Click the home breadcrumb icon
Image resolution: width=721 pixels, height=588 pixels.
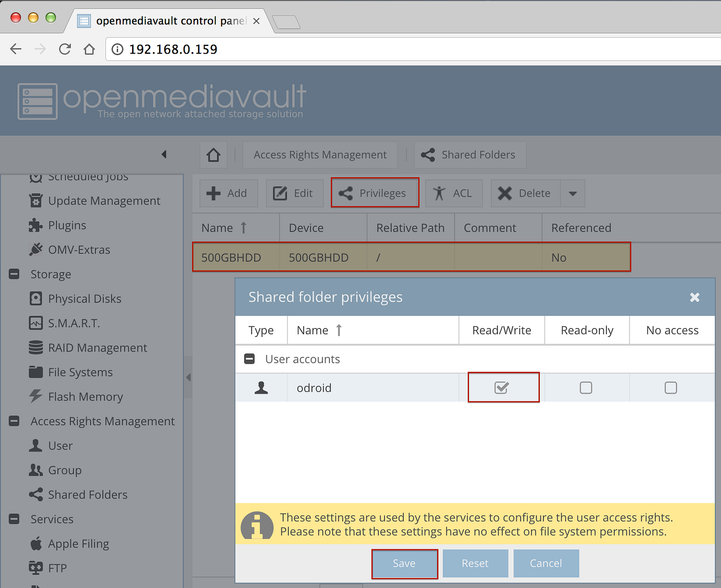[x=214, y=155]
